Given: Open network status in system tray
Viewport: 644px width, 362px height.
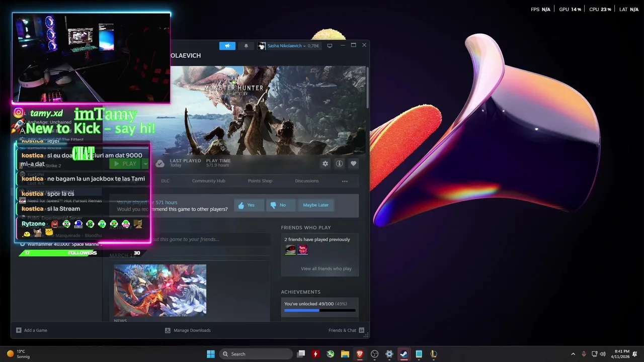Looking at the screenshot, I should [x=594, y=354].
